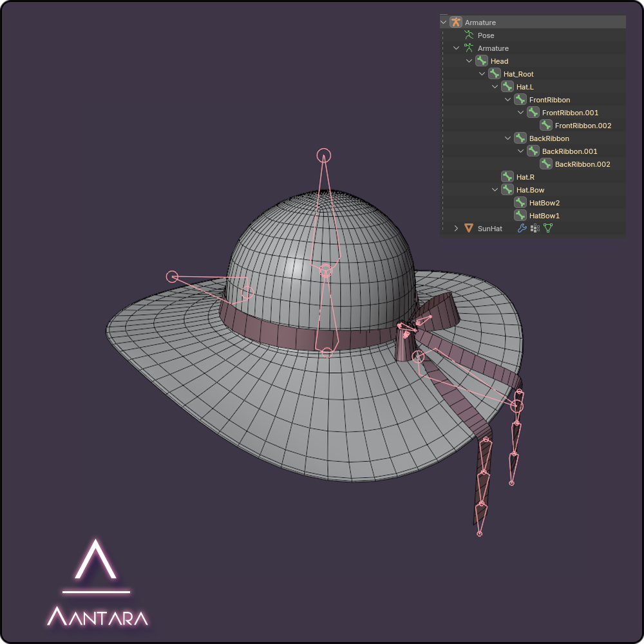644x644 pixels.
Task: Select the Hat_Root bone name
Action: 518,74
